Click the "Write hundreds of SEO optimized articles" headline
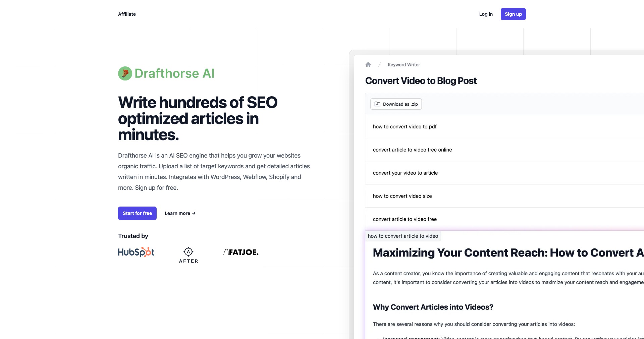Image resolution: width=644 pixels, height=339 pixels. pos(198,119)
